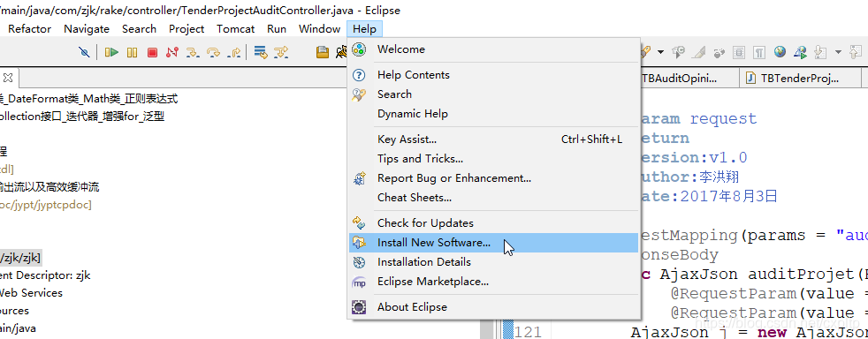This screenshot has width=868, height=339.
Task: Click the red Terminate icon
Action: [x=152, y=52]
